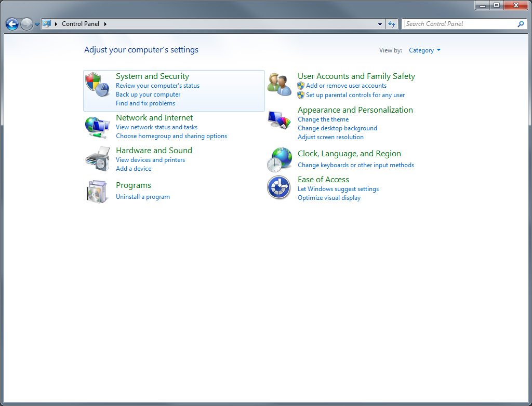This screenshot has height=406, width=532.
Task: Click the Hardware and Sound printer icon
Action: [97, 159]
